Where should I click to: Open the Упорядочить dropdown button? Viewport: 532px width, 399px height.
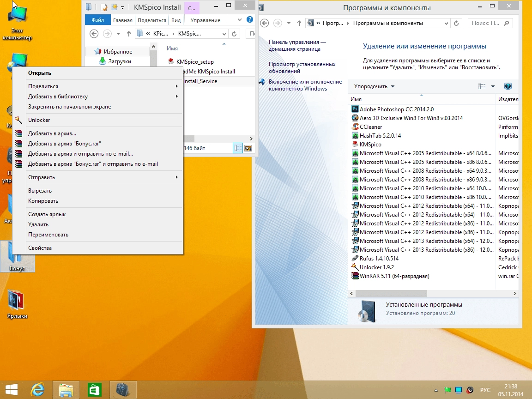click(374, 86)
